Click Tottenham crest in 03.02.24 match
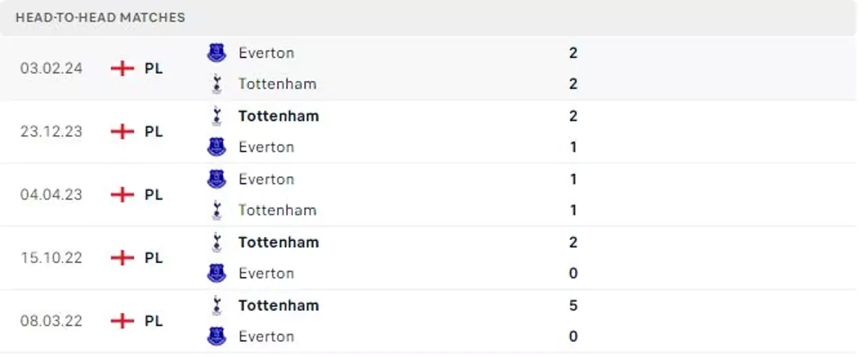The image size is (868, 357). click(x=216, y=84)
